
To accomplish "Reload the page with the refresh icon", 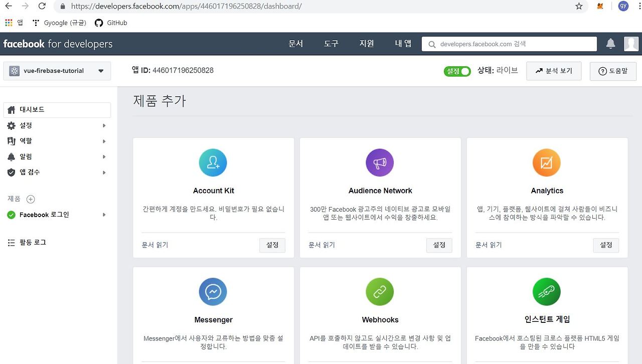I will pyautogui.click(x=42, y=7).
